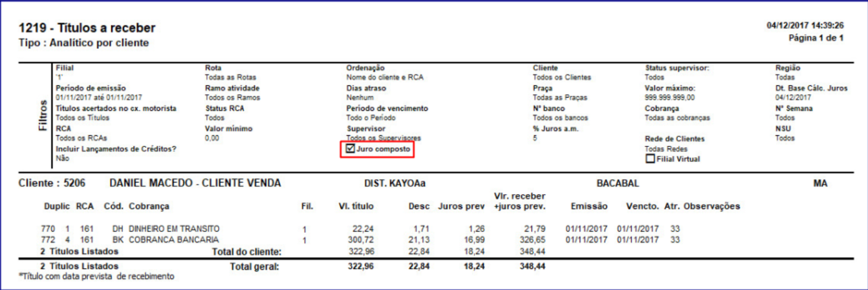Click the "% Juros a.m." label
This screenshot has height=290, width=868.
tap(555, 129)
